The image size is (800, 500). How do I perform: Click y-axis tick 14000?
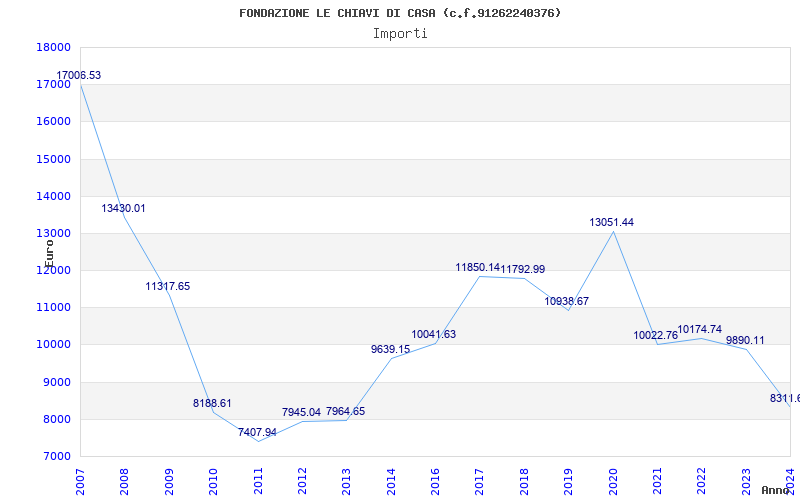(x=53, y=196)
